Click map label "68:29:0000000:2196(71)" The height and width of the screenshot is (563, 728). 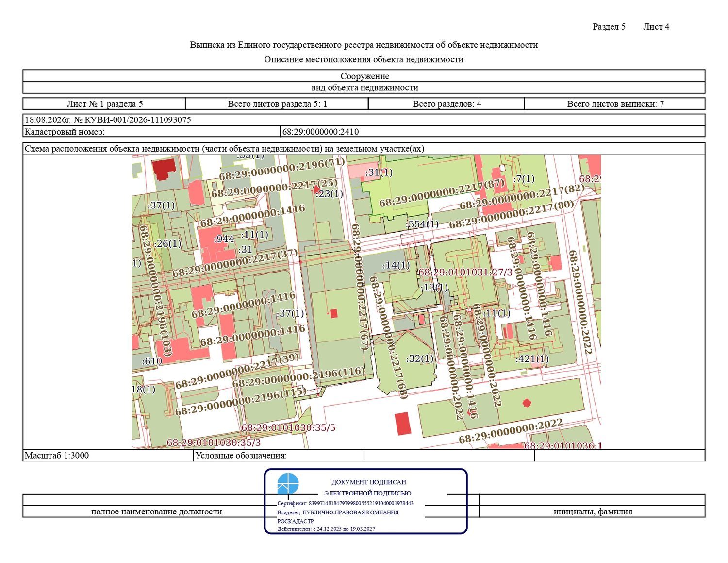point(282,169)
